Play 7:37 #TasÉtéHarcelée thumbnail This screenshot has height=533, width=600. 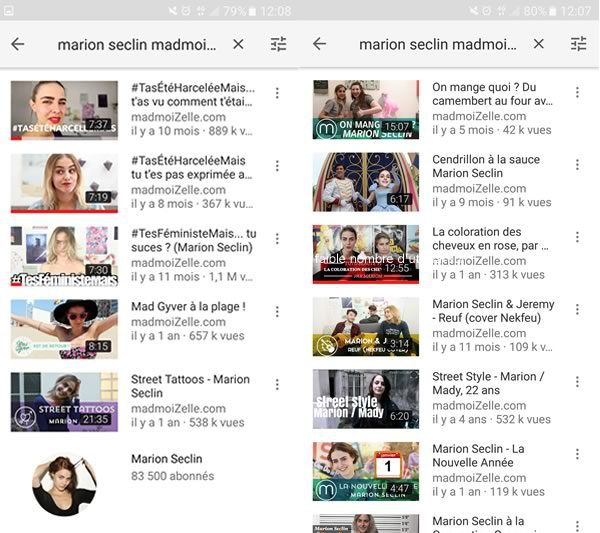tap(64, 110)
